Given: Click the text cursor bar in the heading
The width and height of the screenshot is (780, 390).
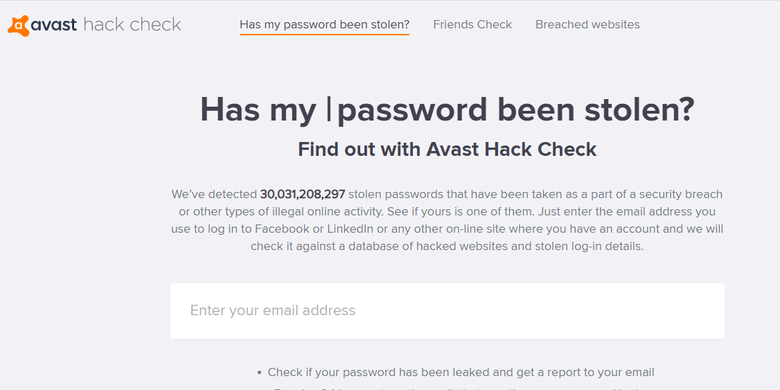Looking at the screenshot, I should tap(329, 109).
